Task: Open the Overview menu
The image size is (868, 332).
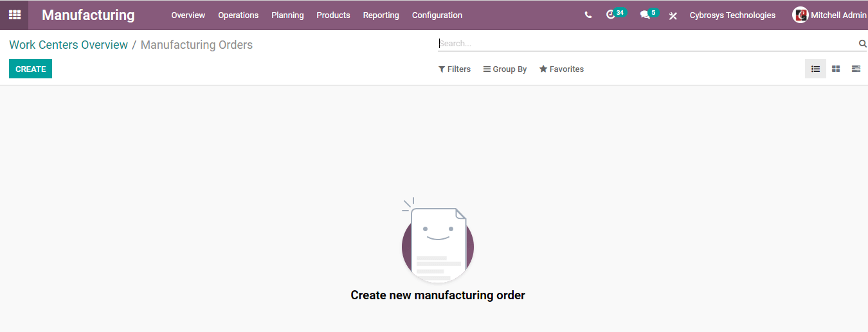Action: [188, 15]
